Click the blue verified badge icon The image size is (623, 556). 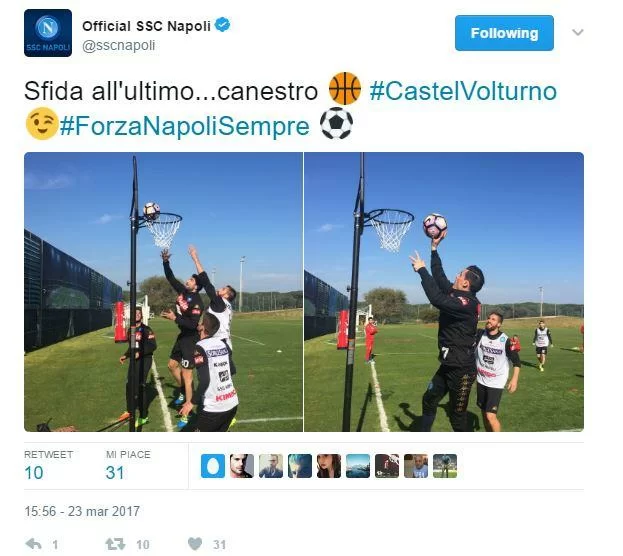222,25
